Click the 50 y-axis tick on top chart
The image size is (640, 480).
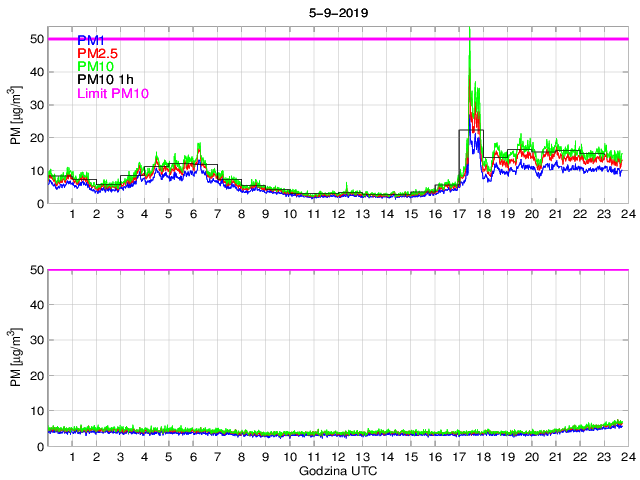coord(36,39)
